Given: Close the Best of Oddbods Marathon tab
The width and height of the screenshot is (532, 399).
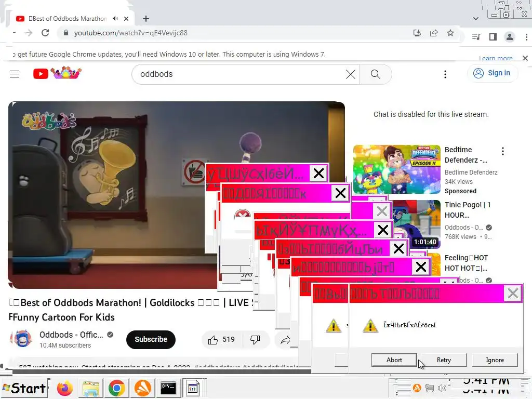Looking at the screenshot, I should (x=126, y=19).
